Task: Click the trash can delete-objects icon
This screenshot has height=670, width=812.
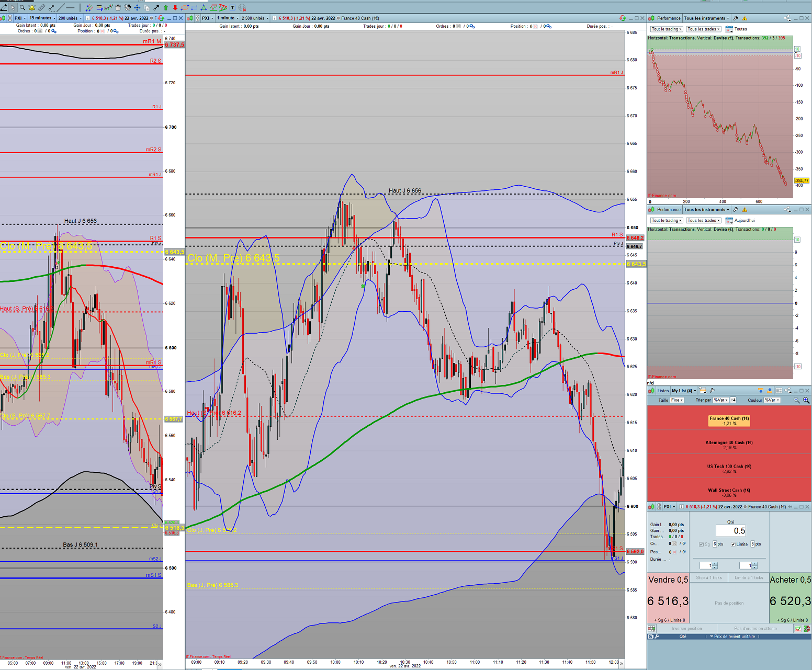Action: coord(118,8)
